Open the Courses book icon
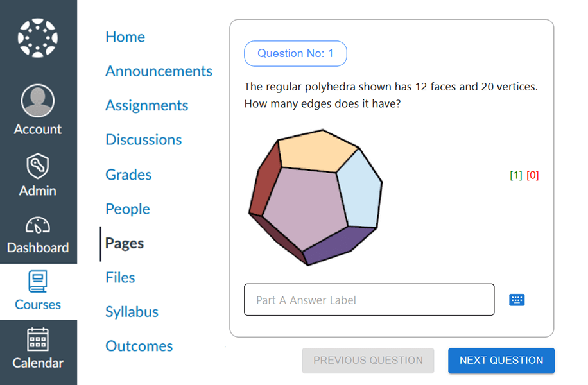The height and width of the screenshot is (385, 588). point(38,282)
